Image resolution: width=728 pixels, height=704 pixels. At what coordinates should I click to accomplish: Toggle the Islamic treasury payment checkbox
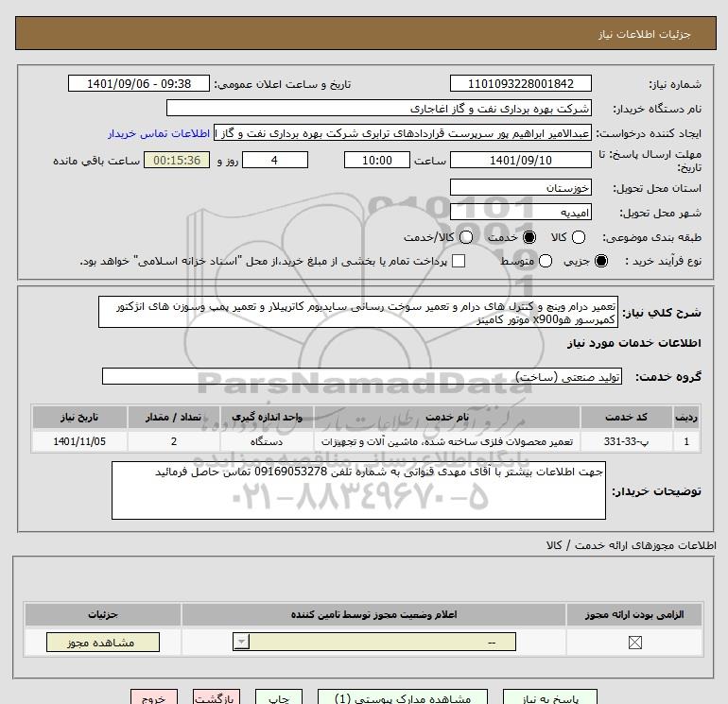(x=459, y=261)
